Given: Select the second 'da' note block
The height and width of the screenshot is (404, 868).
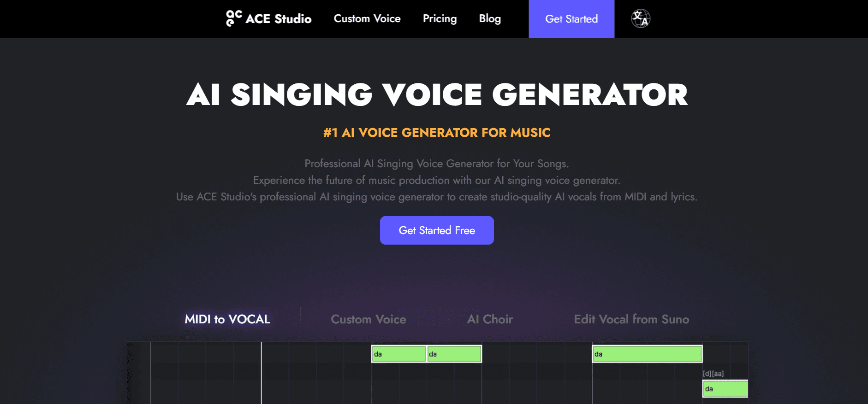Looking at the screenshot, I should (x=454, y=353).
